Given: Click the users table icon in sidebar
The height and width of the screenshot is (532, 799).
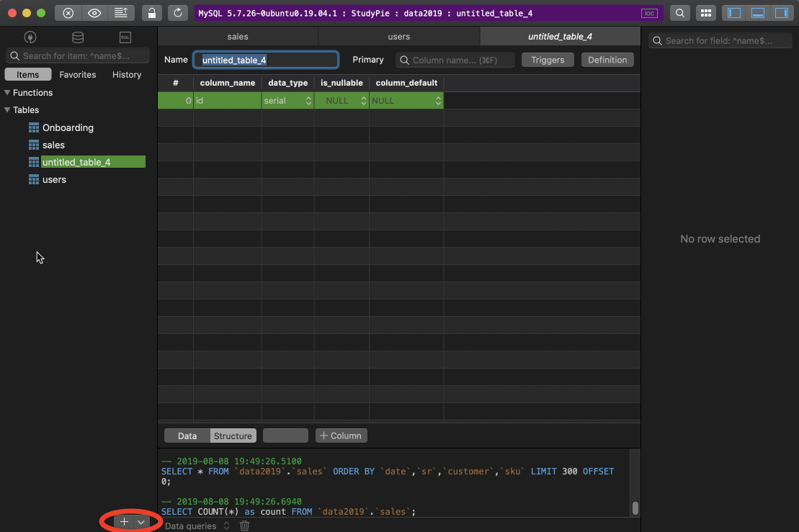Looking at the screenshot, I should (x=34, y=179).
